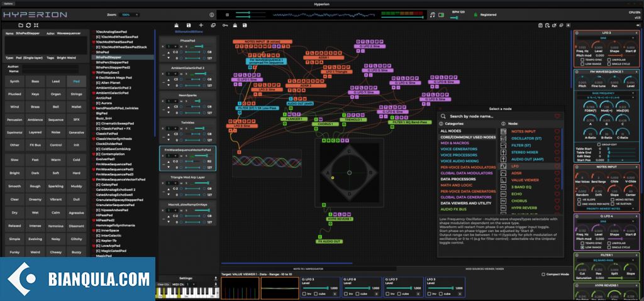The height and width of the screenshot is (301, 644).
Task: Click the first toolbar icon above right graph edge
Action: point(540,26)
